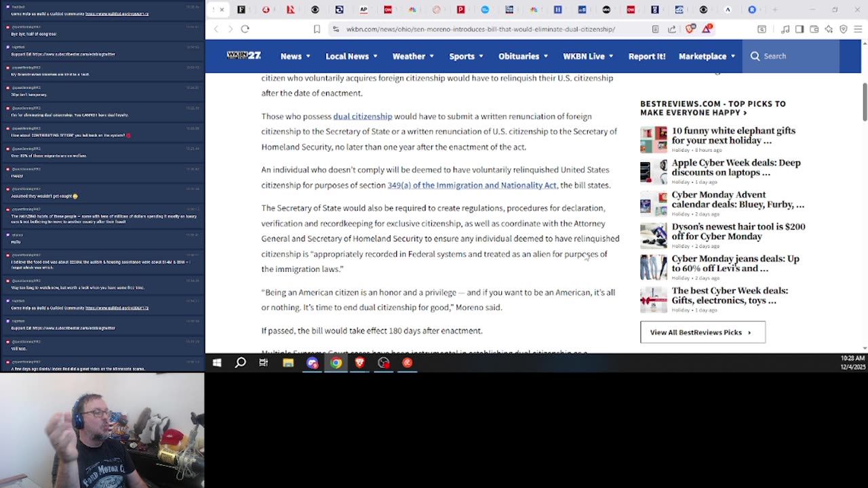This screenshot has width=868, height=488.
Task: Click the share icon in address bar
Action: [672, 29]
